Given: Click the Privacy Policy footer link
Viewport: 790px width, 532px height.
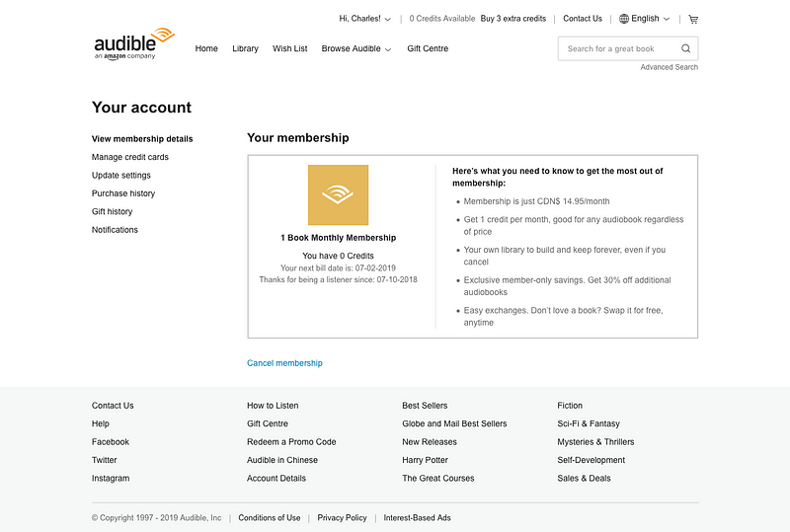Looking at the screenshot, I should (342, 517).
